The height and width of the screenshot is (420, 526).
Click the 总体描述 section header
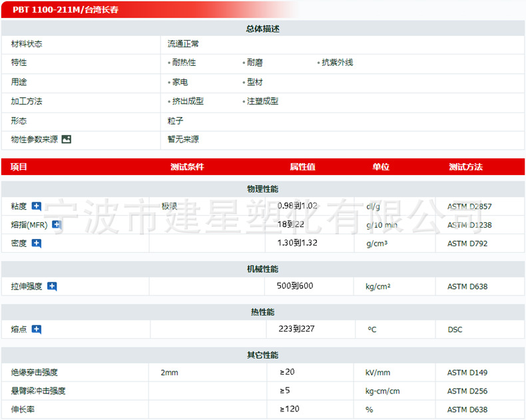tap(262, 29)
